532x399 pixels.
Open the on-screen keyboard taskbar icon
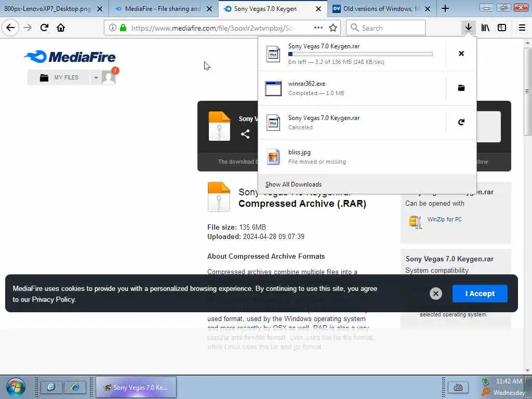[458, 387]
